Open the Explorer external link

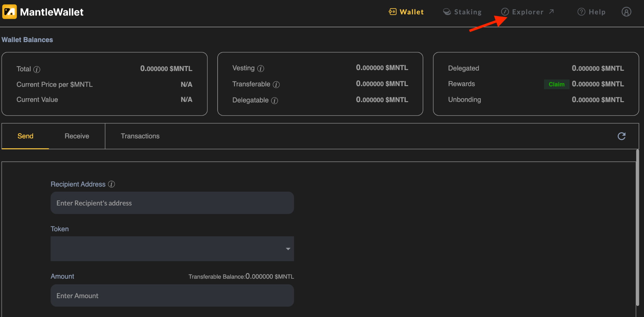click(527, 12)
